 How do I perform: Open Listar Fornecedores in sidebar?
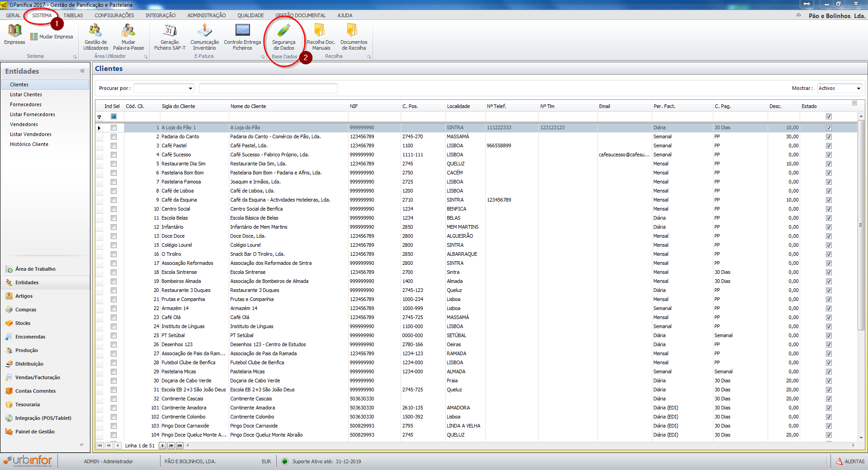(33, 114)
